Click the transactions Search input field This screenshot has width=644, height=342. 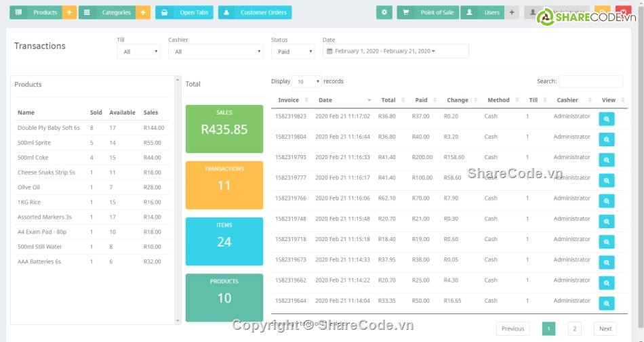pyautogui.click(x=590, y=81)
